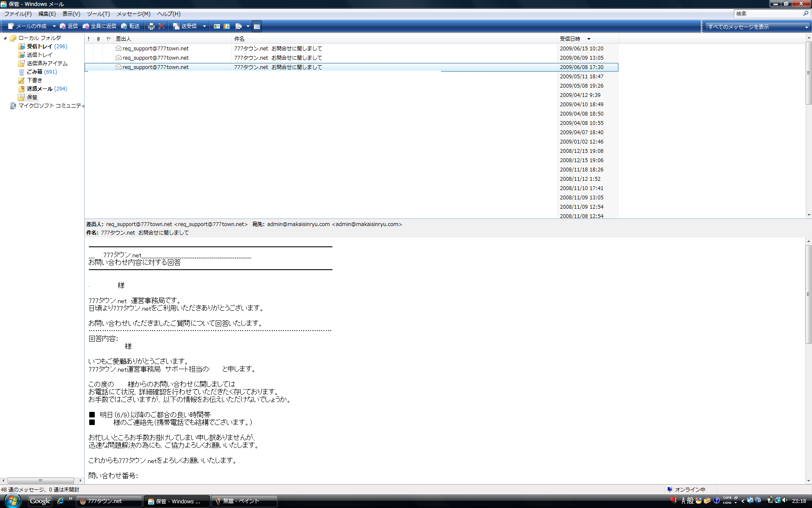Open the dropdown arrow beside メールの作成
This screenshot has height=508, width=812.
(x=54, y=26)
